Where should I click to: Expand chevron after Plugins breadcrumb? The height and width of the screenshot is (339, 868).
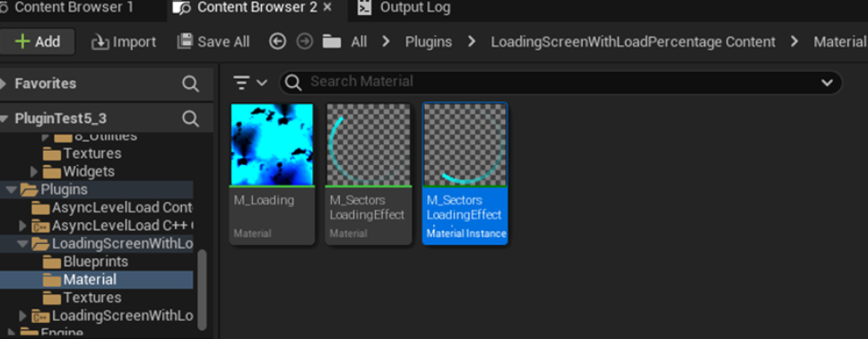point(472,41)
